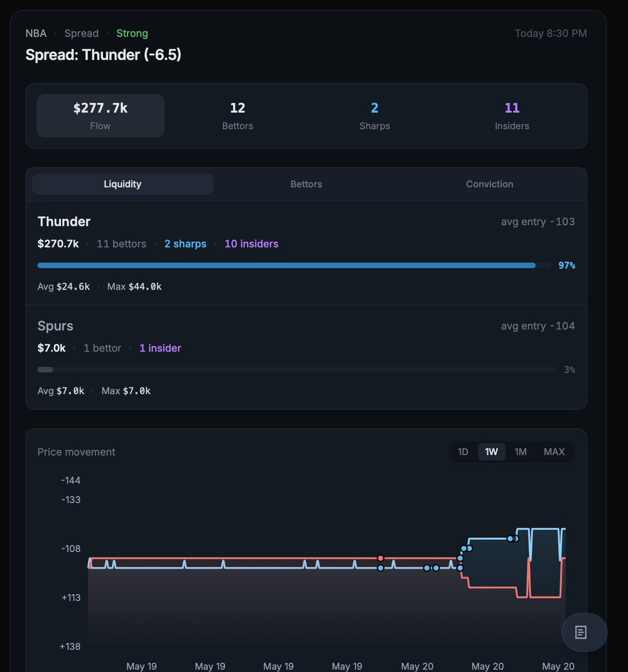Select the 12 Bettors stat
Viewport: 628px width, 672px height.
pyautogui.click(x=238, y=116)
